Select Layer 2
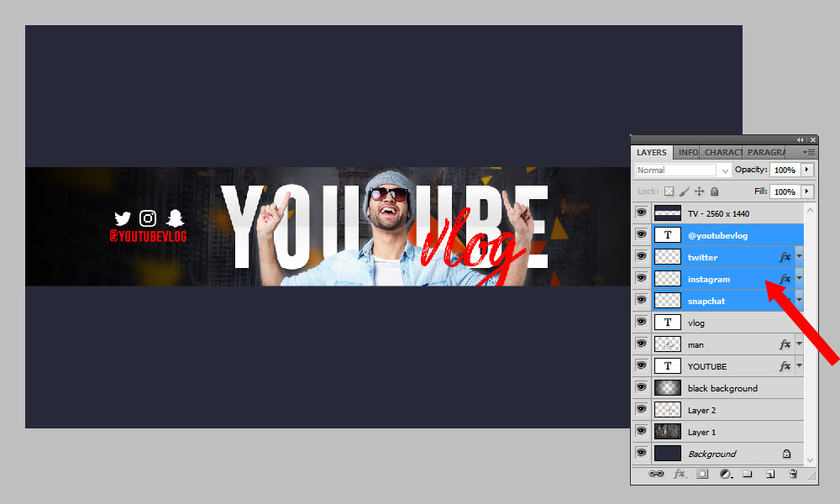 coord(727,410)
